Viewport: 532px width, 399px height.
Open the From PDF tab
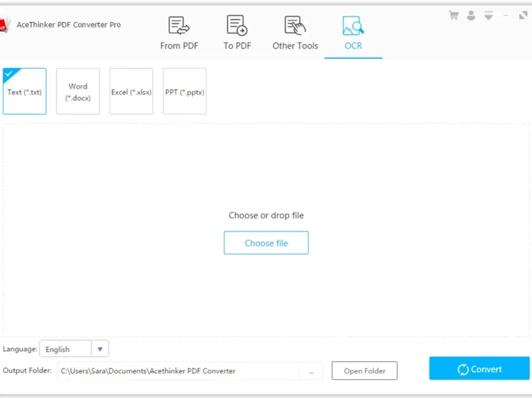(x=179, y=33)
